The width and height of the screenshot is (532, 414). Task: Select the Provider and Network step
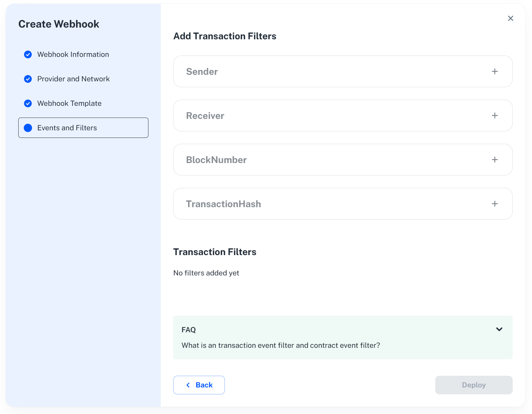click(x=73, y=79)
